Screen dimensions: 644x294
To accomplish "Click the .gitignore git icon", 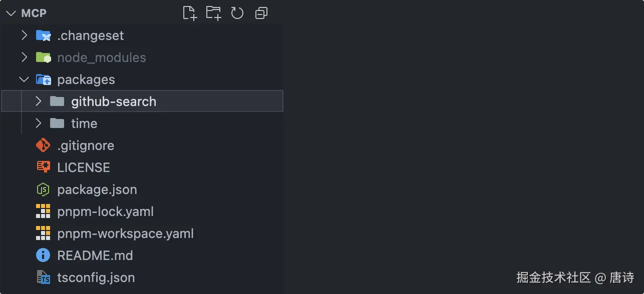I will 44,145.
